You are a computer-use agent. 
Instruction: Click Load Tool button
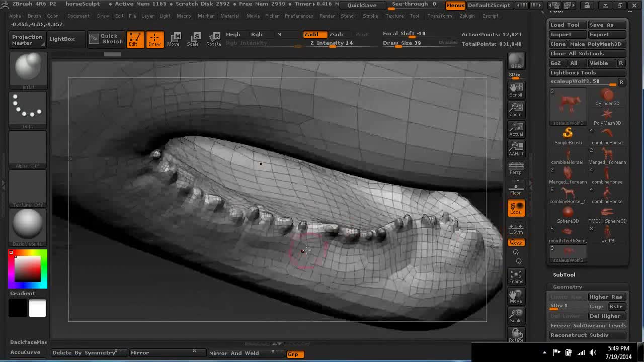pyautogui.click(x=567, y=25)
